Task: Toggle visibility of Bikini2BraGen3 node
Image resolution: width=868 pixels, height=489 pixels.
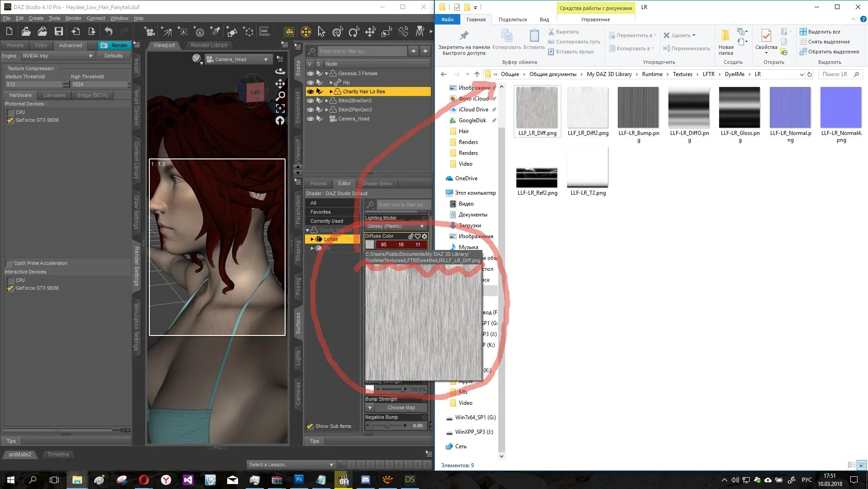Action: tap(310, 101)
